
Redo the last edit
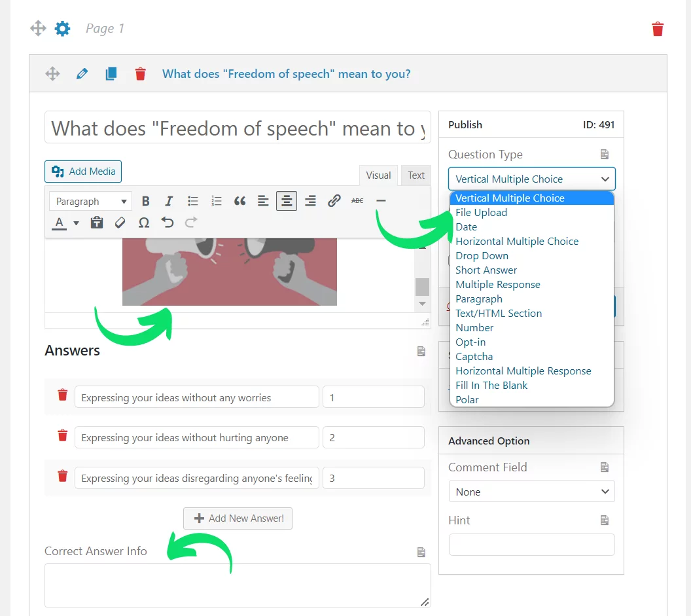[x=191, y=222]
